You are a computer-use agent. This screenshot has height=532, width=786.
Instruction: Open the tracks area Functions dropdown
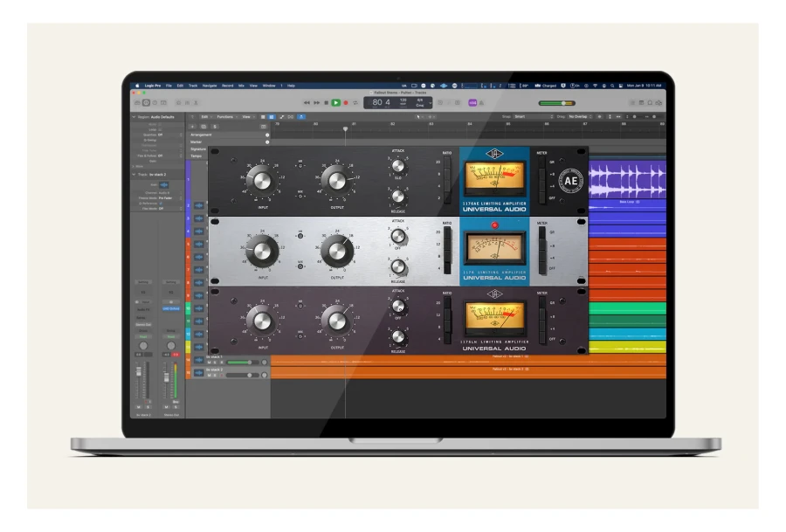(226, 117)
